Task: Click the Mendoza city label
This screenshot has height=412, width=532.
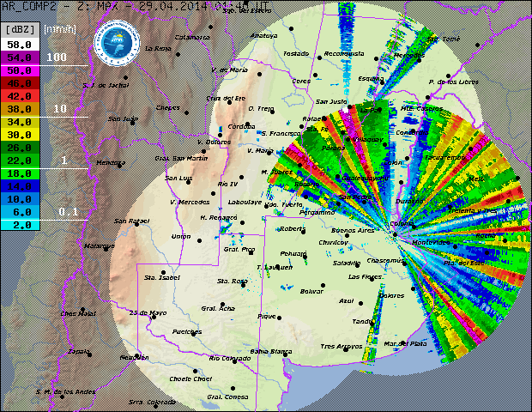Action: (x=111, y=162)
